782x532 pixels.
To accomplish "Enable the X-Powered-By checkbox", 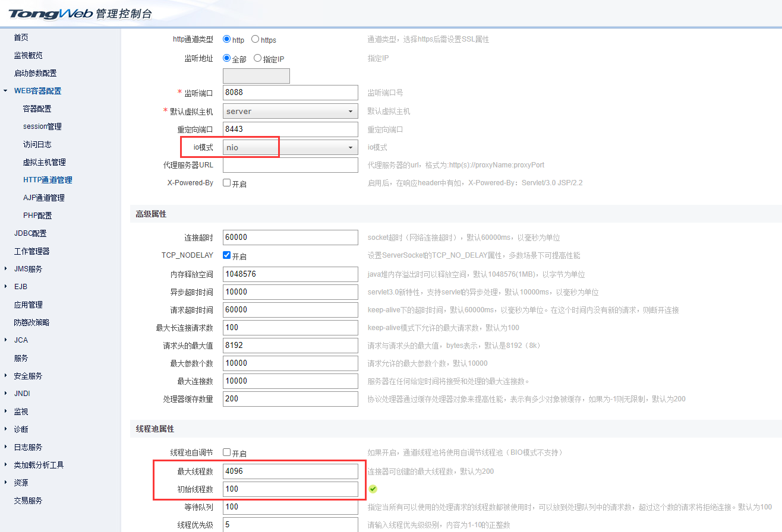I will 226,183.
